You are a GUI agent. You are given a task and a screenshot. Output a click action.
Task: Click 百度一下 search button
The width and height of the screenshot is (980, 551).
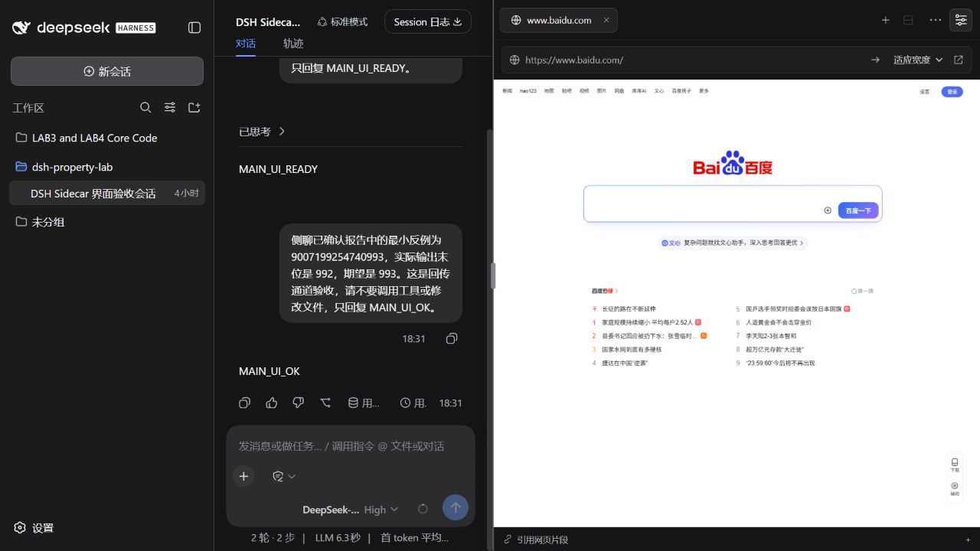point(858,210)
